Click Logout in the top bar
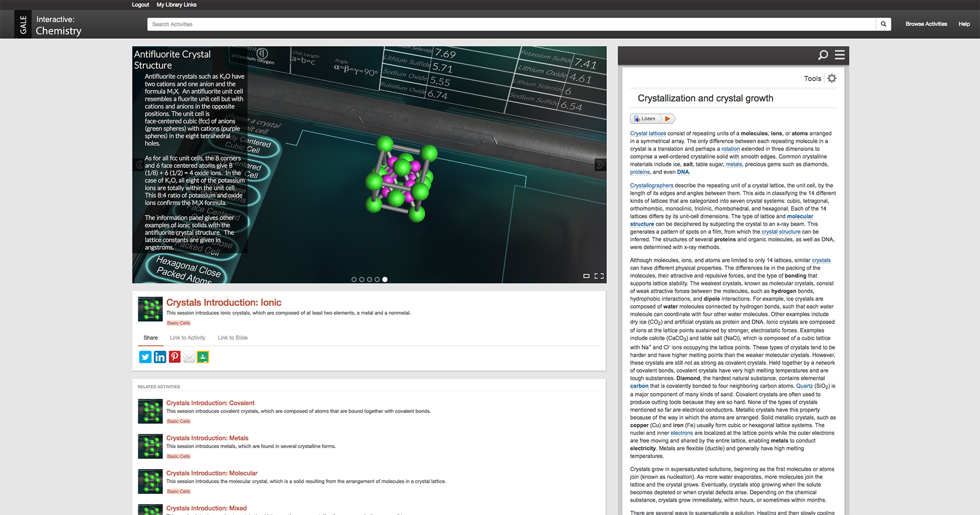This screenshot has width=980, height=515. point(140,5)
